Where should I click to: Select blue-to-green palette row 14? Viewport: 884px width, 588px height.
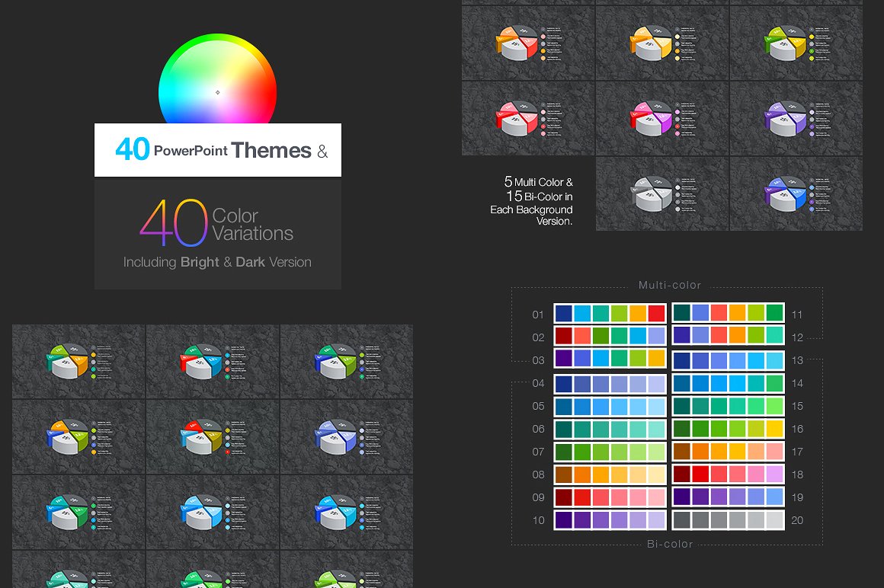coord(728,384)
